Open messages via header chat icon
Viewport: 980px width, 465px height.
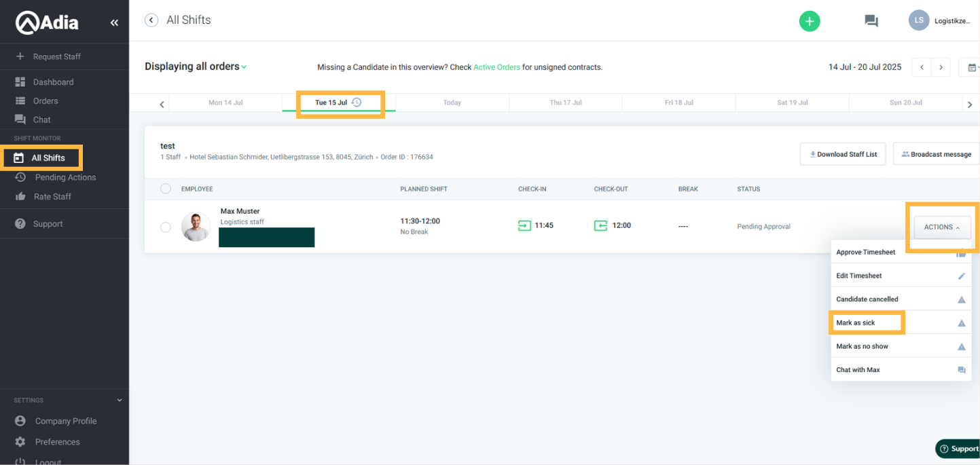pos(871,21)
